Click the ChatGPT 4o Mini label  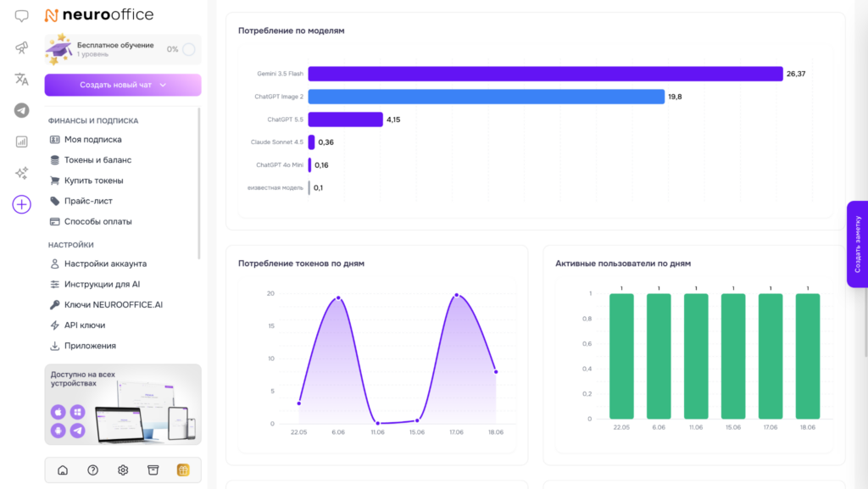pyautogui.click(x=280, y=165)
